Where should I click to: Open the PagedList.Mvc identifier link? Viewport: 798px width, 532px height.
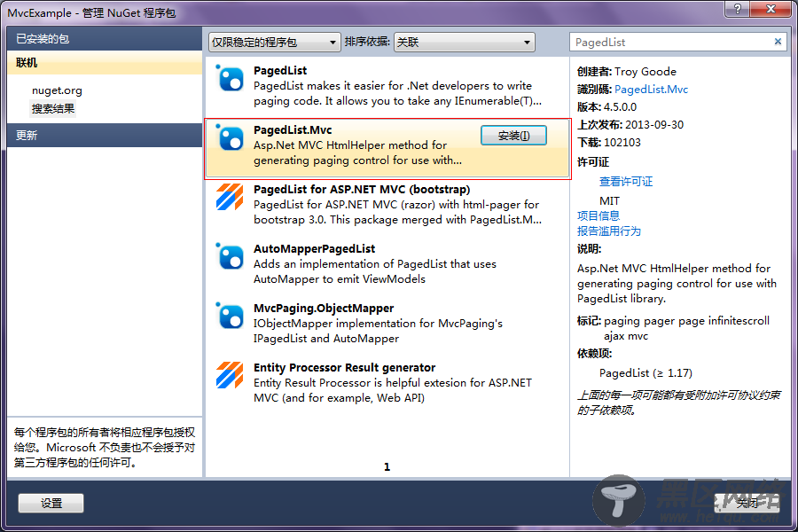tap(651, 89)
